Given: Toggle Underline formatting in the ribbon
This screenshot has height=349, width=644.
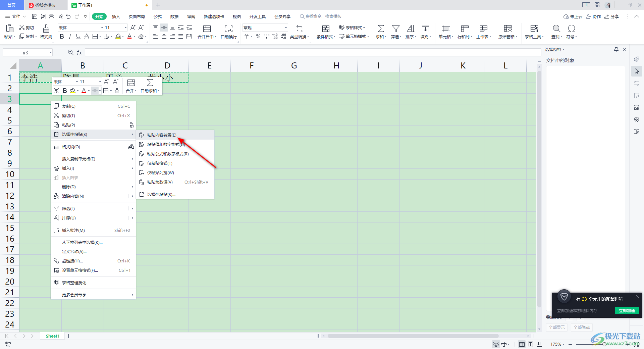Looking at the screenshot, I should pyautogui.click(x=78, y=36).
